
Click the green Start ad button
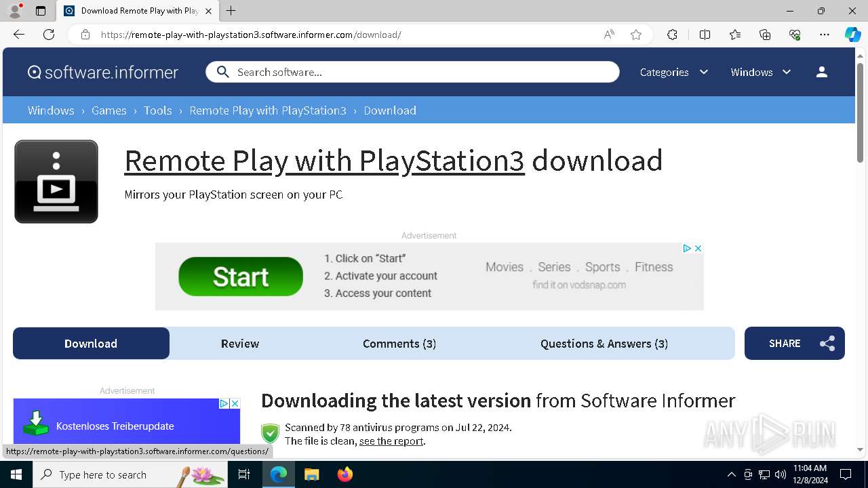click(241, 277)
